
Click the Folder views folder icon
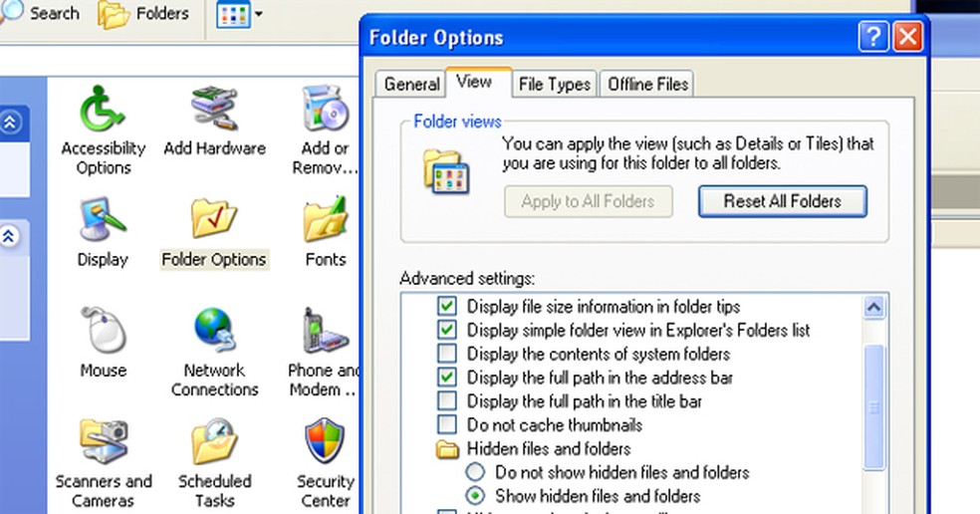446,170
